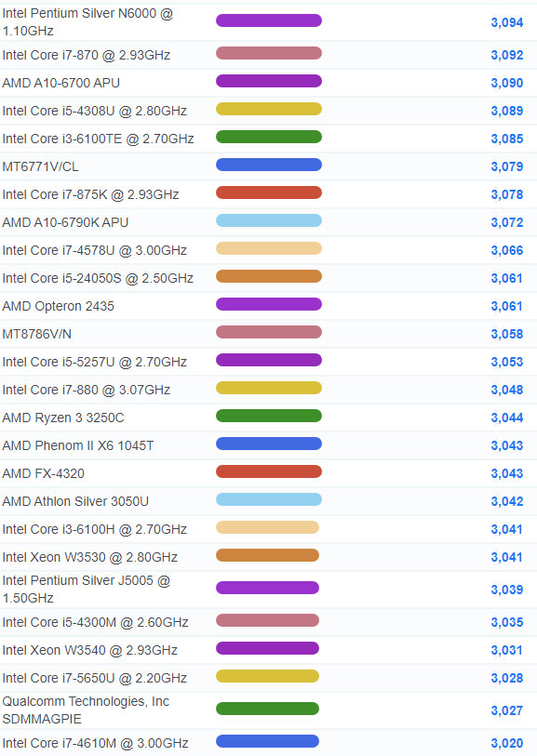Open Intel Pentium Silver J5005 entry
537x756 pixels.
(87, 590)
